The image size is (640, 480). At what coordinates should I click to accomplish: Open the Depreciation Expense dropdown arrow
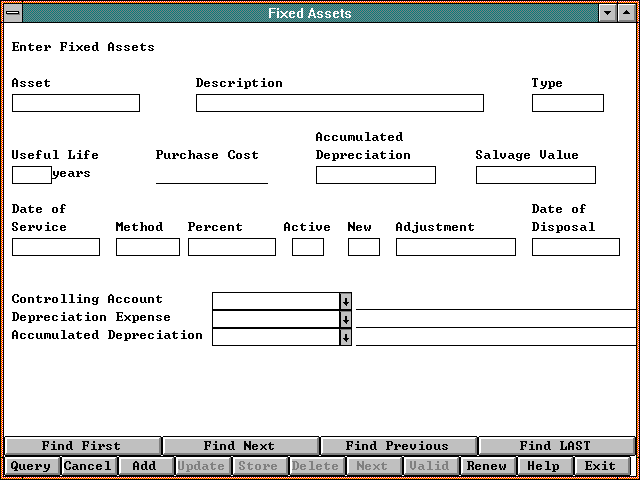coord(346,319)
